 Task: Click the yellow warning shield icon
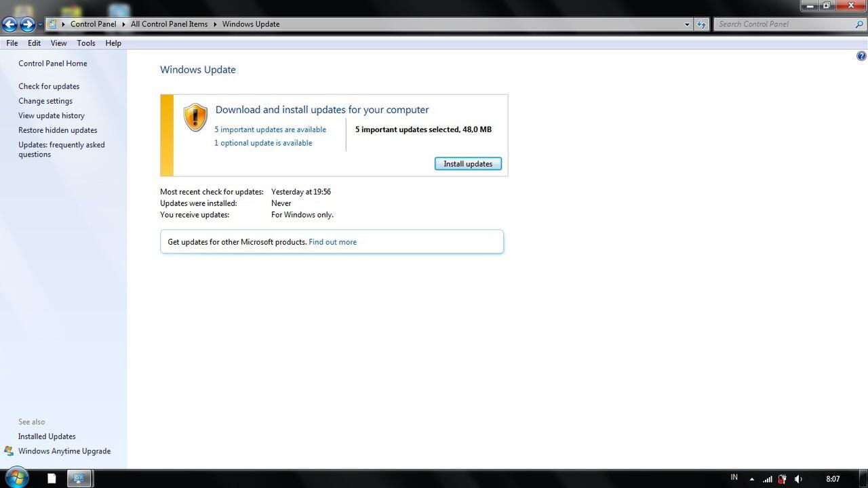coord(195,117)
